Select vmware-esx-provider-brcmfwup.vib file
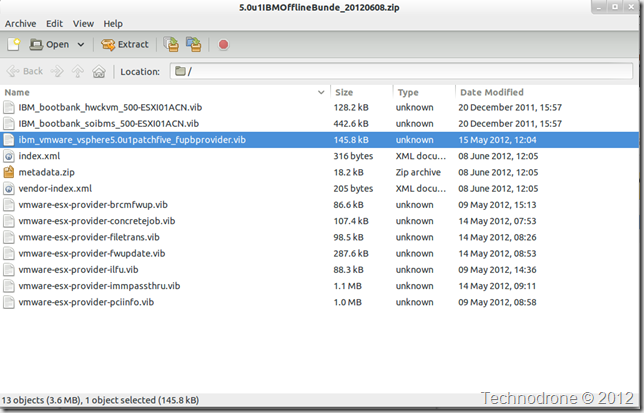Viewport: 644px width, 413px height. tap(93, 205)
